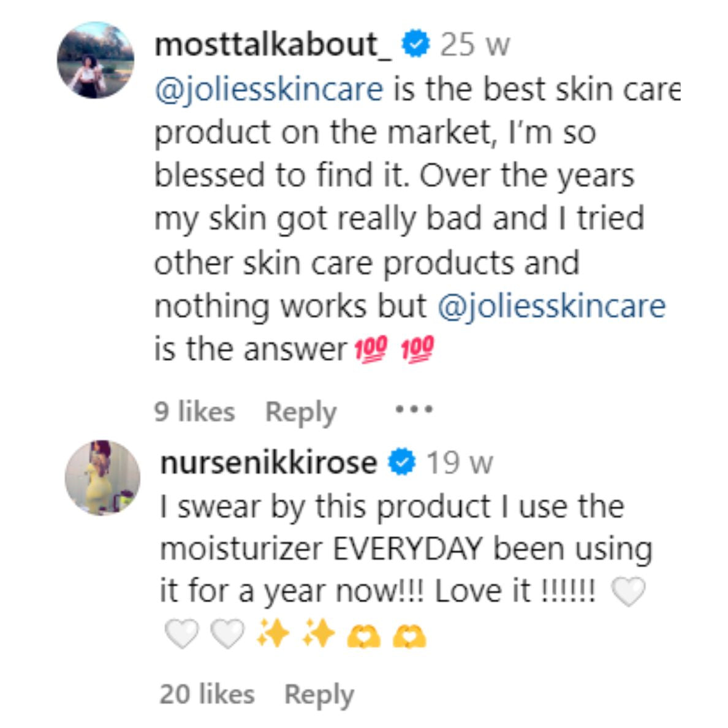Screen dimensions: 728x728
Task: Open nursenikkirose profile picture
Action: pyautogui.click(x=102, y=477)
